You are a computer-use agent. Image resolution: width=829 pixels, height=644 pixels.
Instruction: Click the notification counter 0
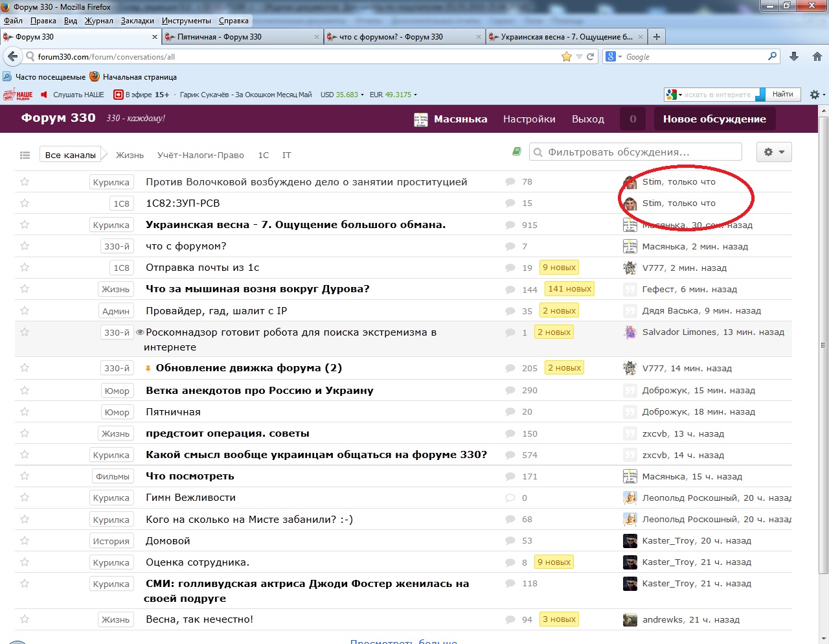point(633,119)
